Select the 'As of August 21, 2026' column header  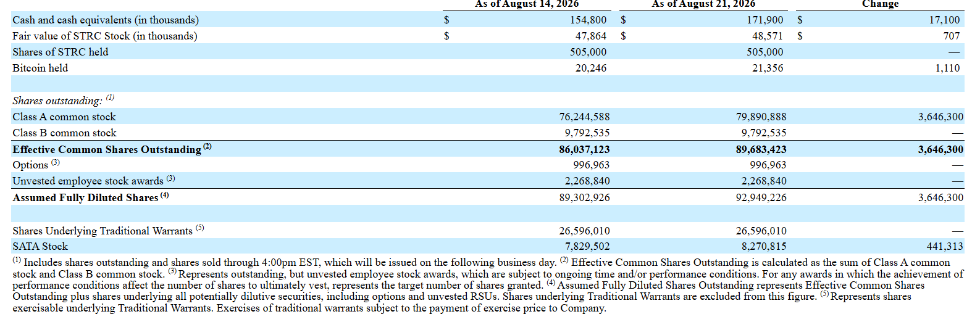pyautogui.click(x=703, y=4)
